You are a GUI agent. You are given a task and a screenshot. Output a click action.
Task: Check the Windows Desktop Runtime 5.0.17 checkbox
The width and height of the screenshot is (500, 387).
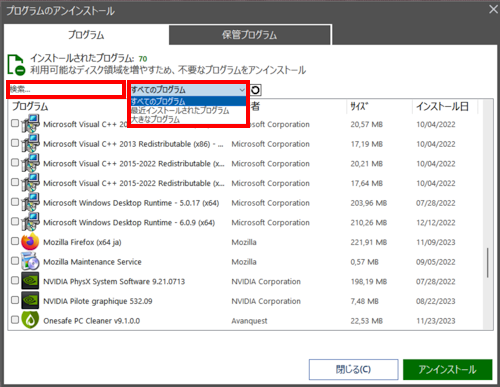coord(15,202)
